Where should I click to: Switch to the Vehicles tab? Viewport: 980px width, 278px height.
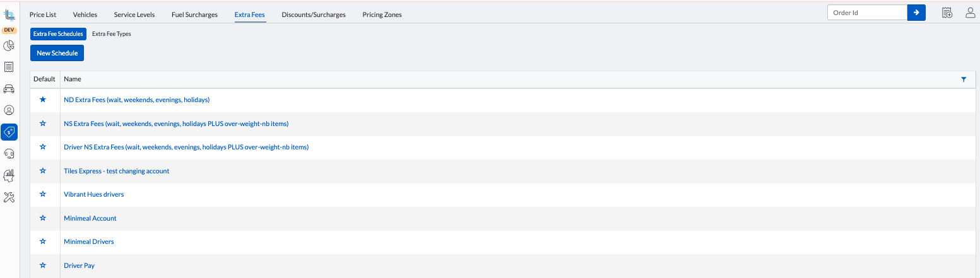(85, 14)
